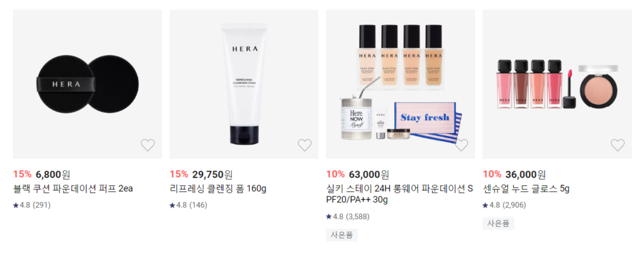This screenshot has width=644, height=257.
Task: Click product title 리프레싱 클렌징 폼 160g
Action: (x=218, y=189)
